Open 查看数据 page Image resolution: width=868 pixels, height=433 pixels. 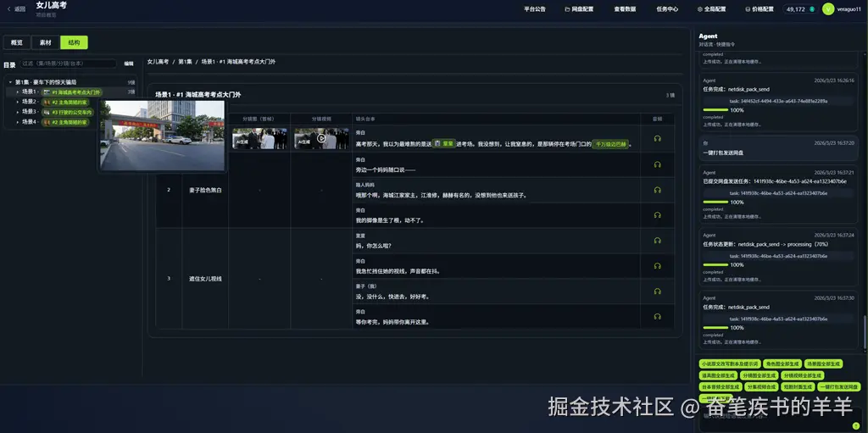point(625,8)
